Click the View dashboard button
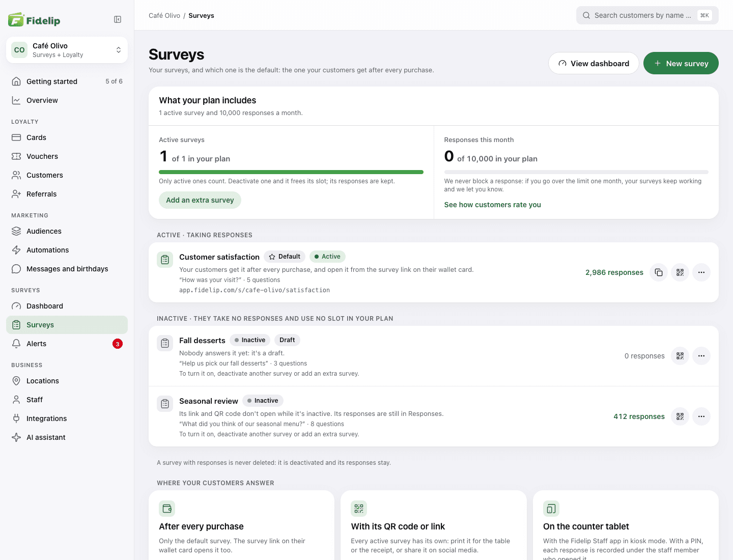Screen dimensions: 733x560 (x=594, y=63)
